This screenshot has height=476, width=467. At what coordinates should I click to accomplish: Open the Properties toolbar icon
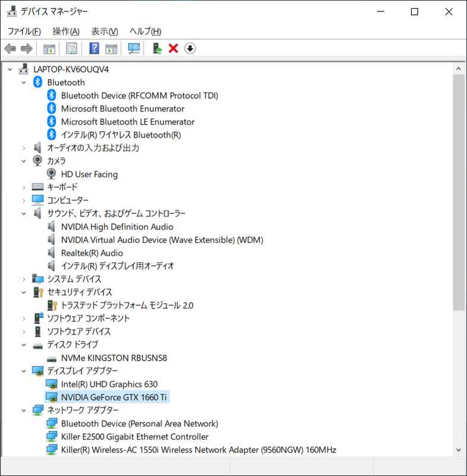pyautogui.click(x=71, y=49)
